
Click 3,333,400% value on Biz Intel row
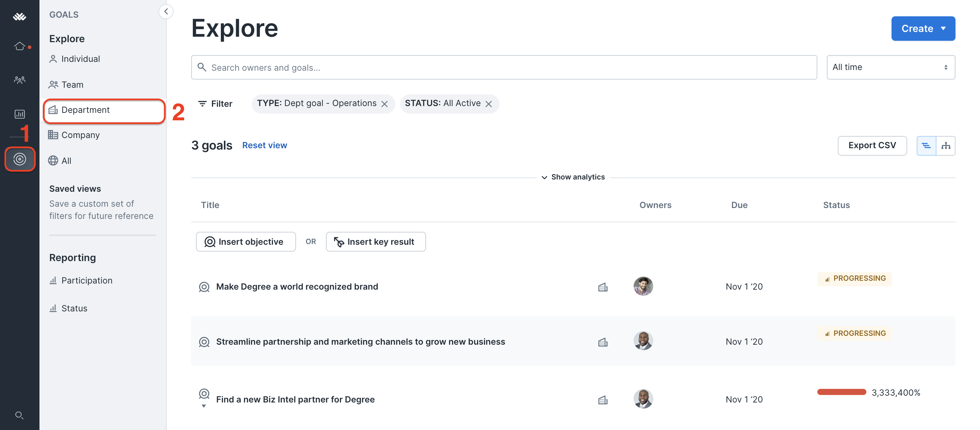coord(896,393)
